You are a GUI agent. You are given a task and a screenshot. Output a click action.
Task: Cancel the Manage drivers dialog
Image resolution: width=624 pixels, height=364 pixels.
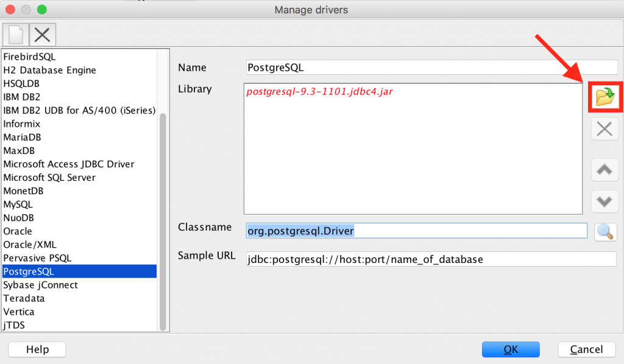[x=586, y=349]
